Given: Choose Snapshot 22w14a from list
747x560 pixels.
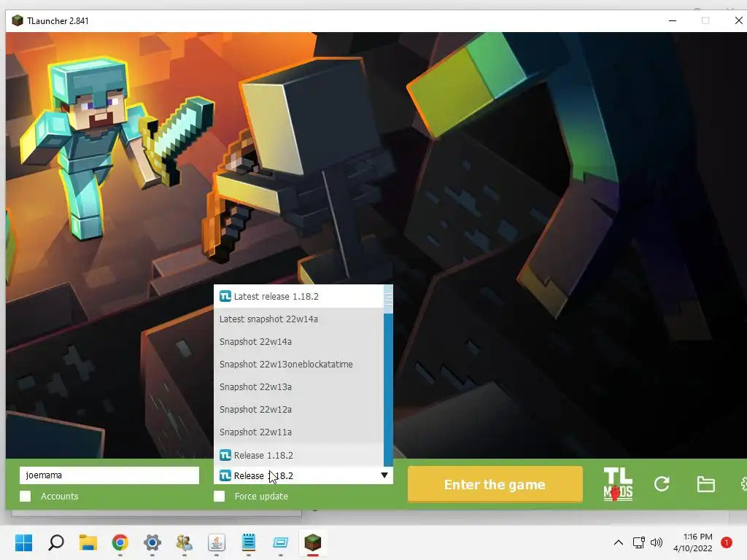Looking at the screenshot, I should tap(298, 341).
